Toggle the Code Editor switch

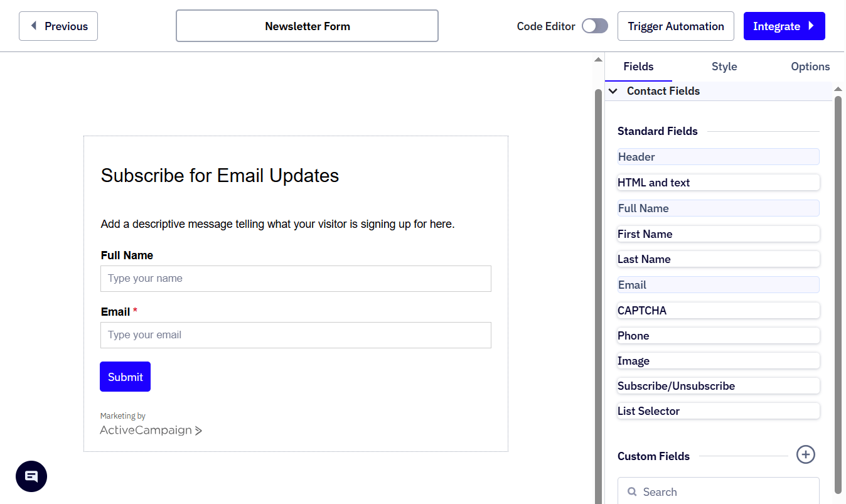click(x=594, y=26)
